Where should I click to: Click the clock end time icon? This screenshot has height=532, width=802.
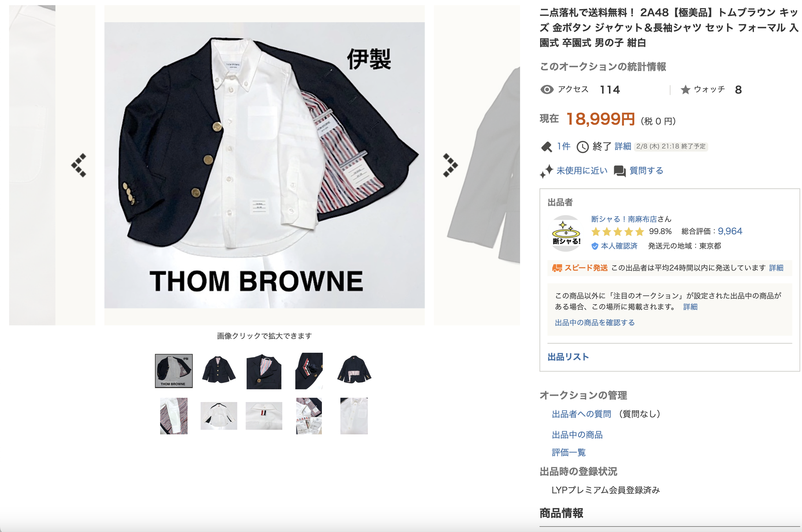point(582,147)
